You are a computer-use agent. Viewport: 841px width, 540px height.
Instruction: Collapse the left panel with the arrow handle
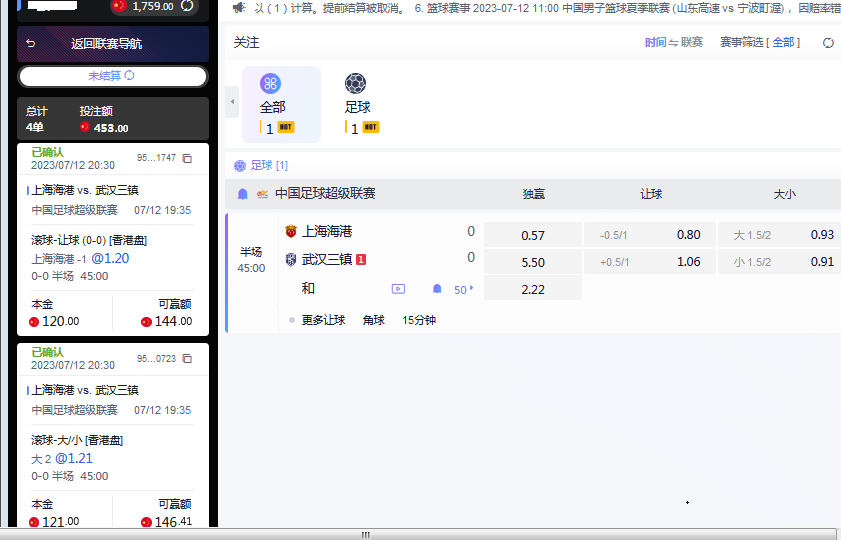pyautogui.click(x=232, y=101)
